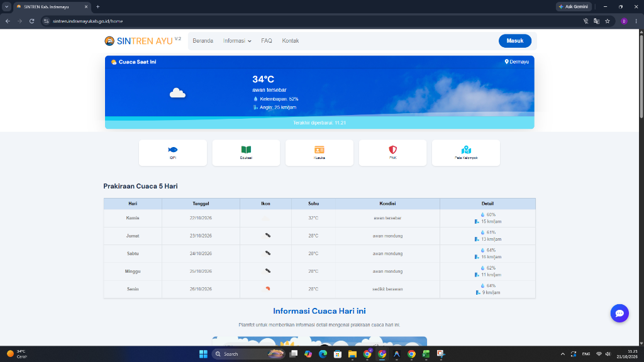Click the Dermayu location label
Image resolution: width=644 pixels, height=362 pixels.
[x=517, y=62]
